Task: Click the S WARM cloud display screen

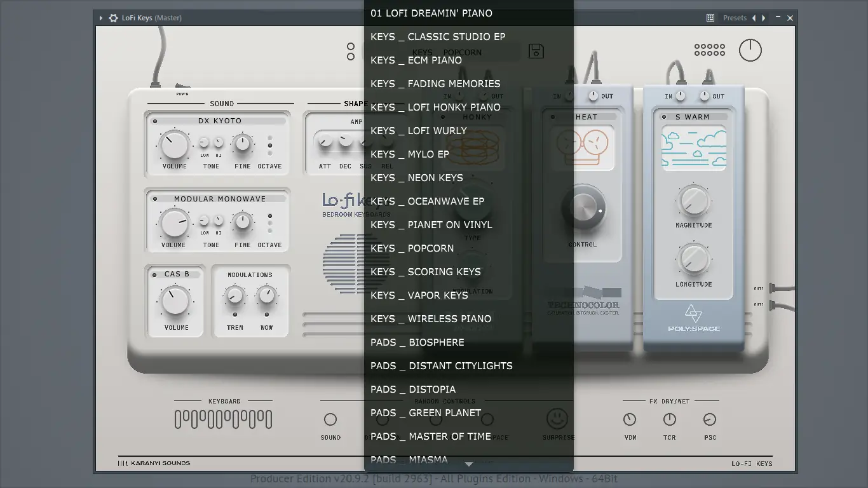Action: coord(694,147)
